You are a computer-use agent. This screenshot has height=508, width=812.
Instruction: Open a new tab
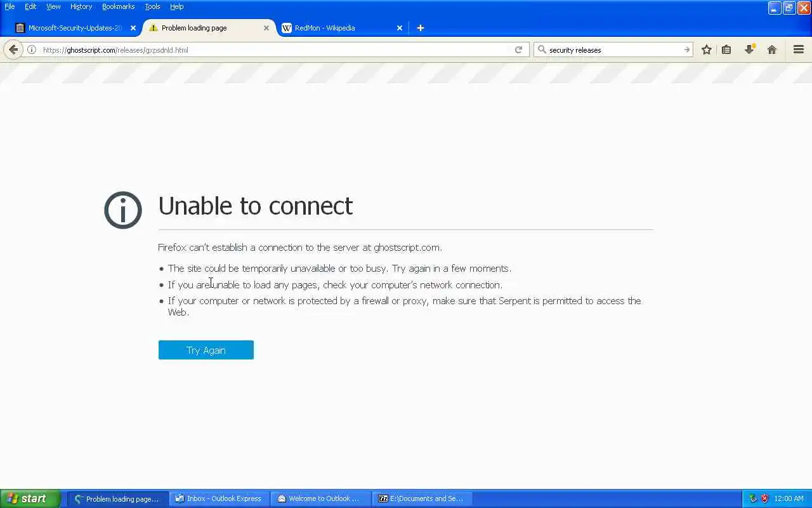[x=420, y=28]
